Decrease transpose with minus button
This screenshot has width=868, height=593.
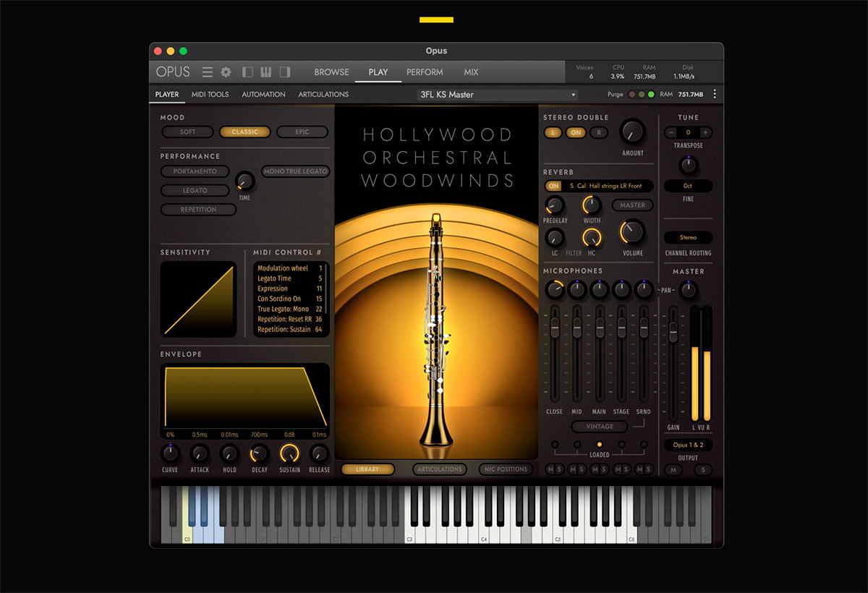click(671, 132)
